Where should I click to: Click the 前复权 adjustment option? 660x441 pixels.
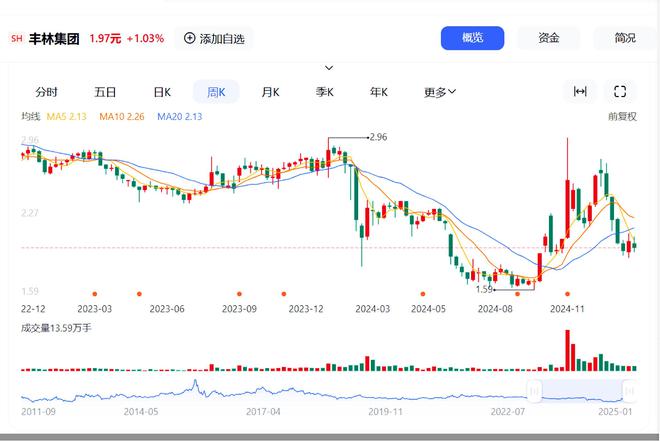tap(622, 117)
